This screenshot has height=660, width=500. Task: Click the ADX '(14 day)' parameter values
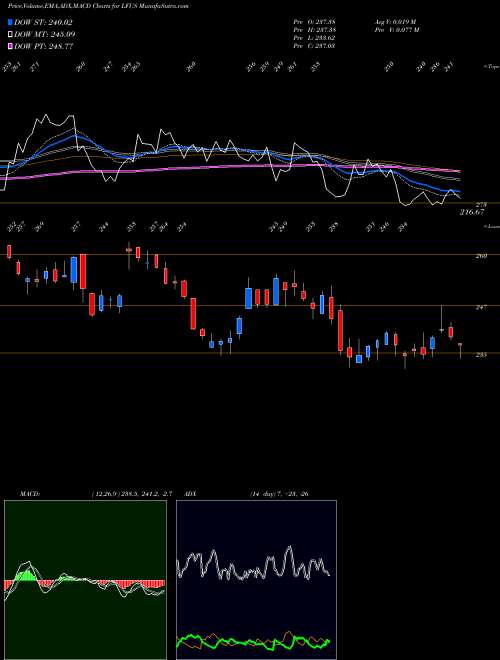point(279,494)
